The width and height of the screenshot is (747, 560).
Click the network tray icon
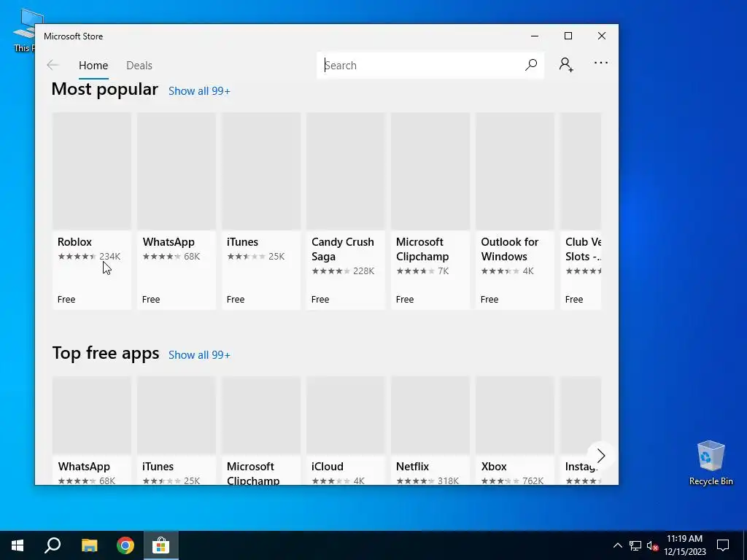(635, 545)
